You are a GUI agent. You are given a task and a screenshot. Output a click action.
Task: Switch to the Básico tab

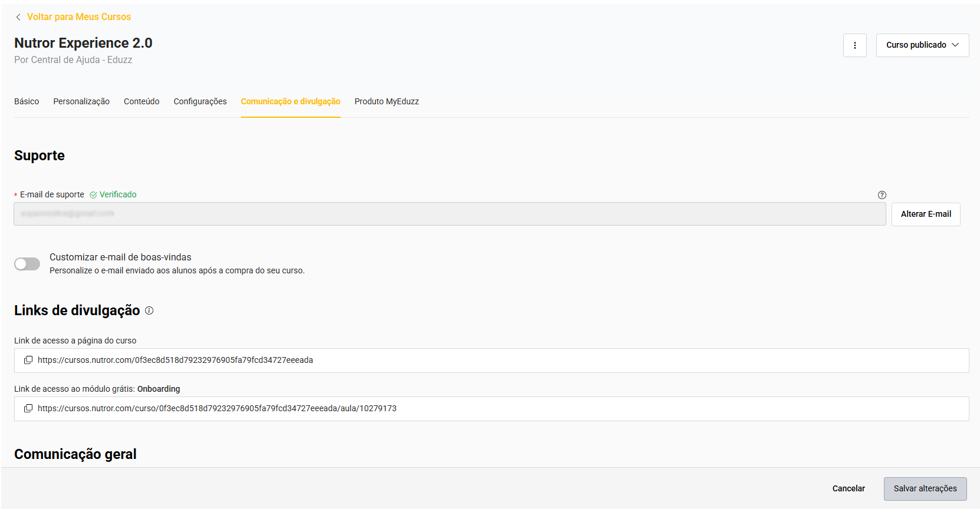pos(27,101)
